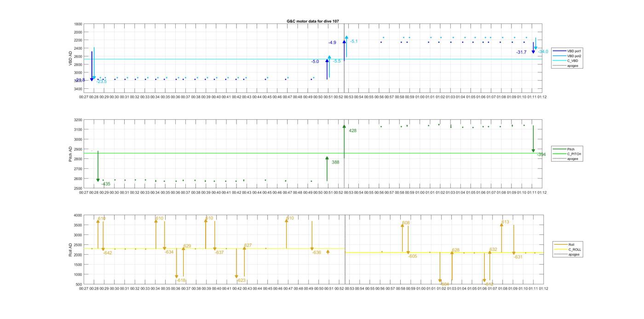Select the 'C_VBD' legend entry

tap(565, 61)
